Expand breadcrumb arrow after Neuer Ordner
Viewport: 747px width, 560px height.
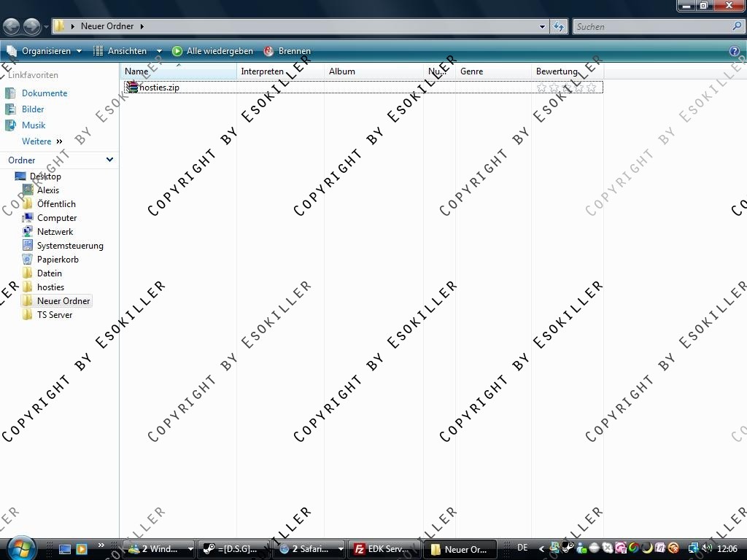[x=142, y=26]
